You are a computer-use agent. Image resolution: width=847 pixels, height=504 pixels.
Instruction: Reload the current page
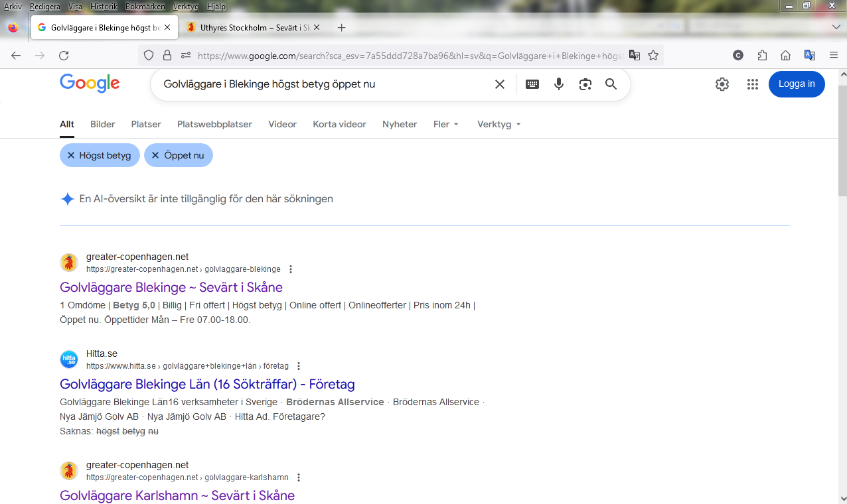coord(64,56)
